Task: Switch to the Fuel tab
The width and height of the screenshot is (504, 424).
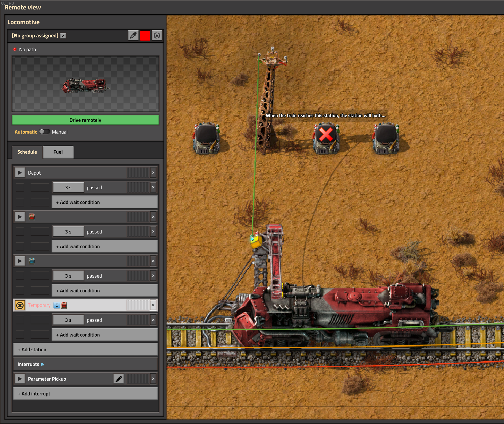Action: (58, 152)
